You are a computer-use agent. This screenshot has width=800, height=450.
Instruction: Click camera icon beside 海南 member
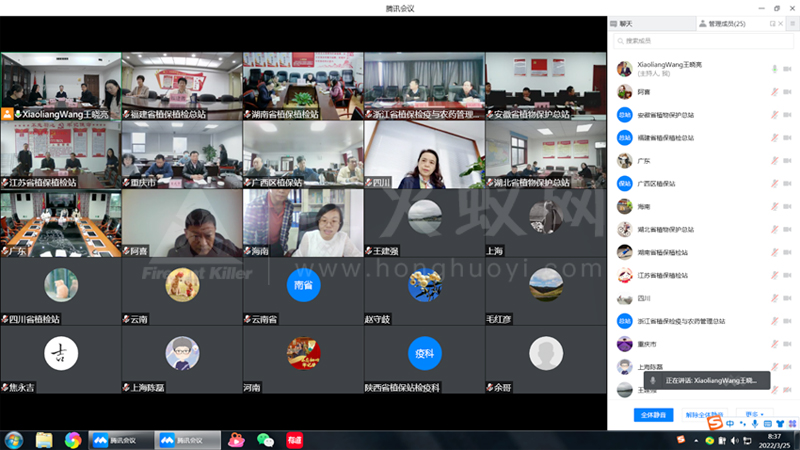pos(790,207)
